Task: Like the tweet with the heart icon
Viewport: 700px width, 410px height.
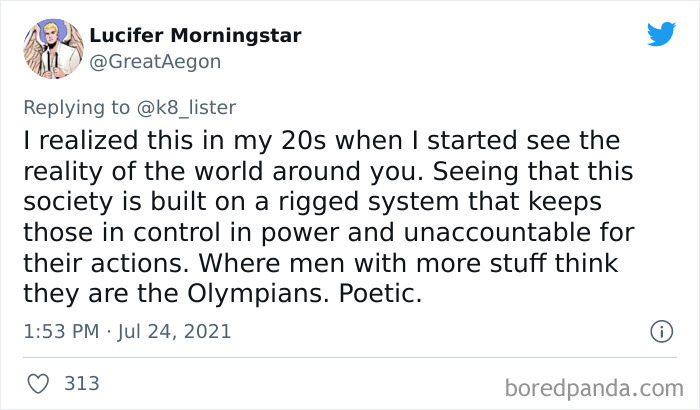Action: (x=39, y=383)
